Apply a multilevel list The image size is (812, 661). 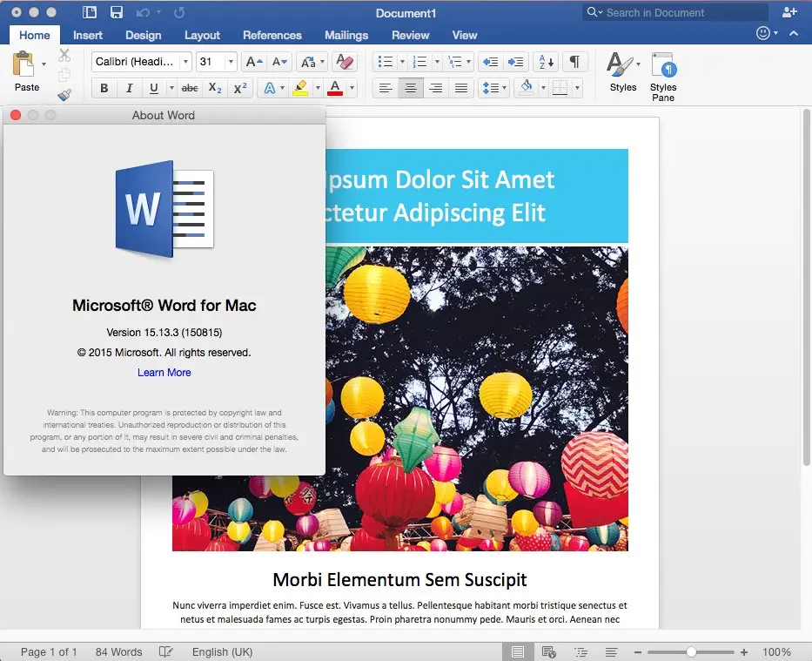pos(454,62)
